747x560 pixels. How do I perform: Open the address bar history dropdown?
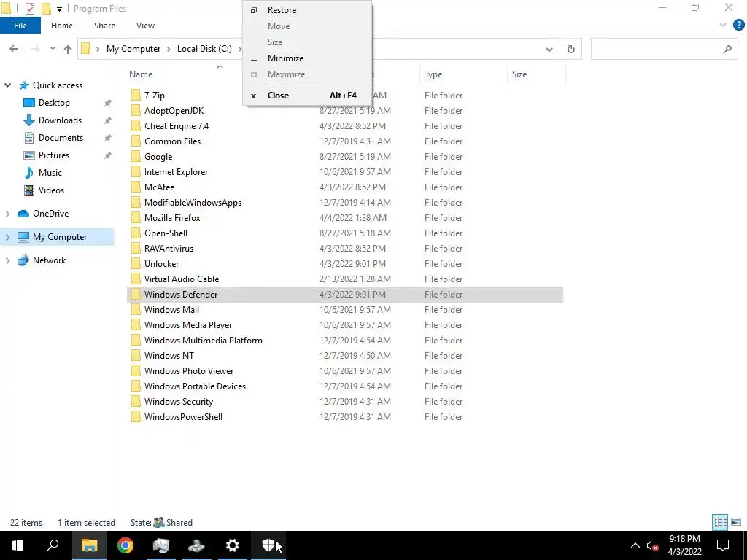coord(549,49)
